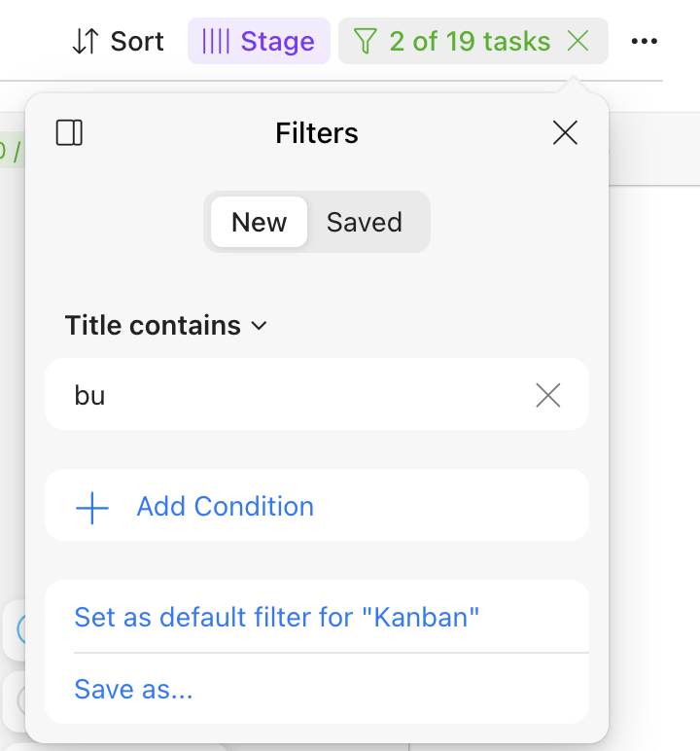Image resolution: width=700 pixels, height=751 pixels.
Task: Click the plus icon to add condition
Action: (92, 507)
